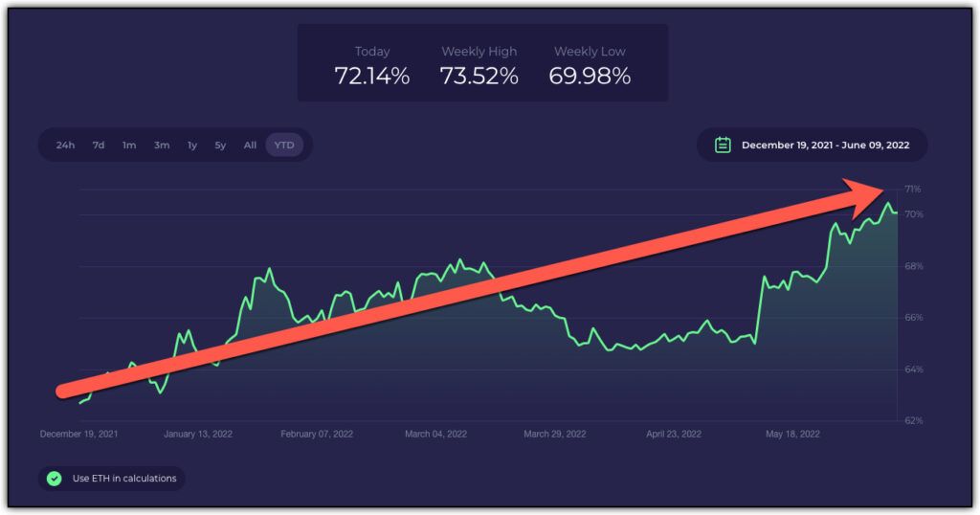This screenshot has width=980, height=515.
Task: Click the 68% y-axis label
Action: (914, 266)
